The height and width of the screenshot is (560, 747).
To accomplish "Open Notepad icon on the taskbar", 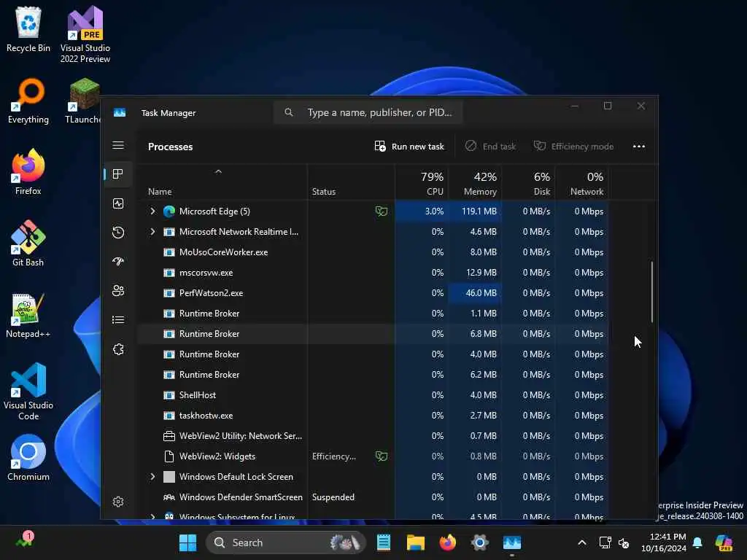I will pyautogui.click(x=384, y=542).
